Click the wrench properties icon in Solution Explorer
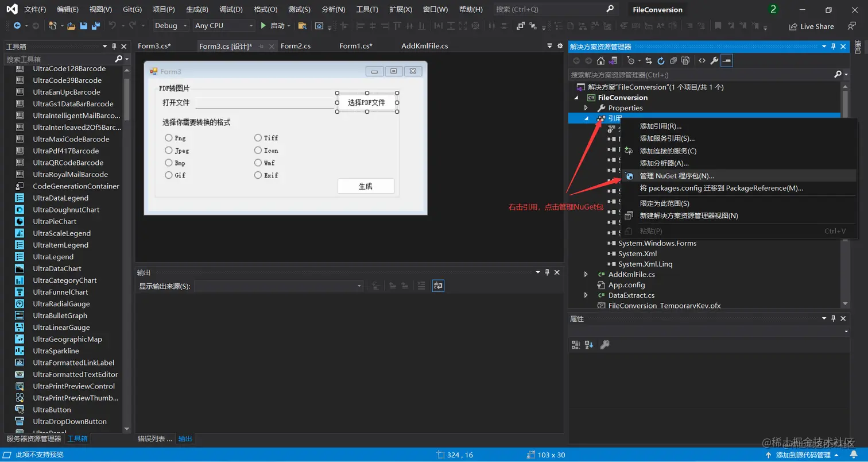Image resolution: width=868 pixels, height=462 pixels. pyautogui.click(x=714, y=60)
